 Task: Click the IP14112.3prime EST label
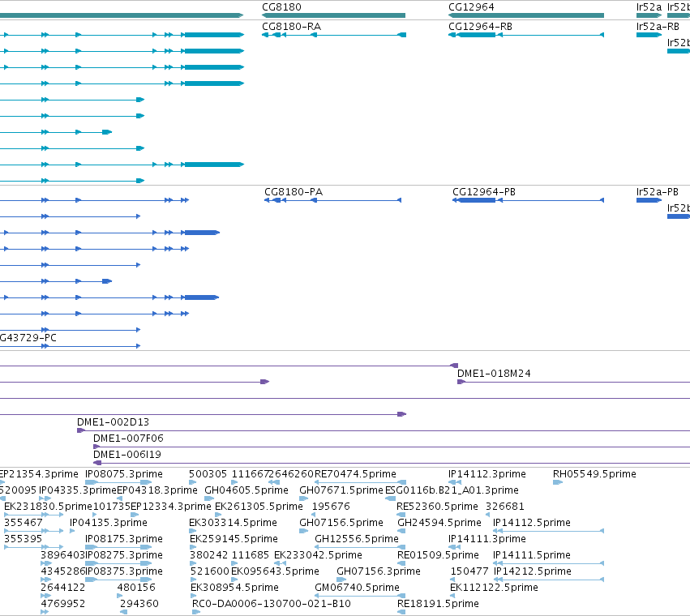487,474
